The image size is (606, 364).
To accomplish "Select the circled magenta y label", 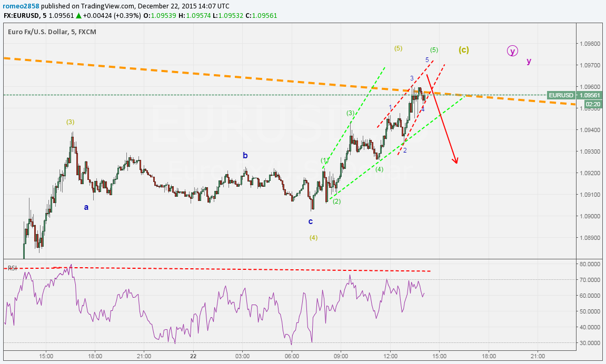I will pyautogui.click(x=512, y=50).
